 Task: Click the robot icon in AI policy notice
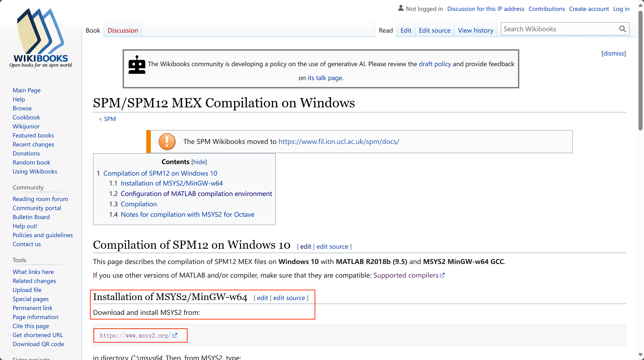pos(137,65)
